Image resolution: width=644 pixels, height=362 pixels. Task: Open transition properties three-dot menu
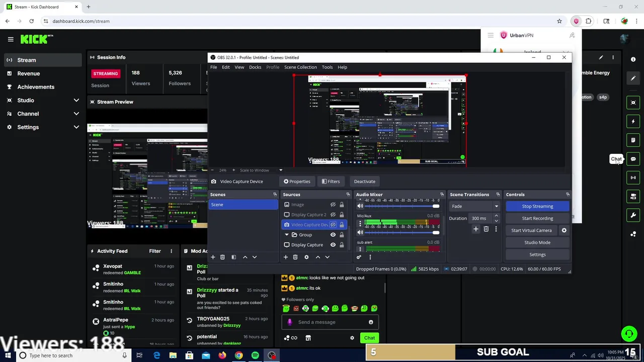(x=496, y=229)
